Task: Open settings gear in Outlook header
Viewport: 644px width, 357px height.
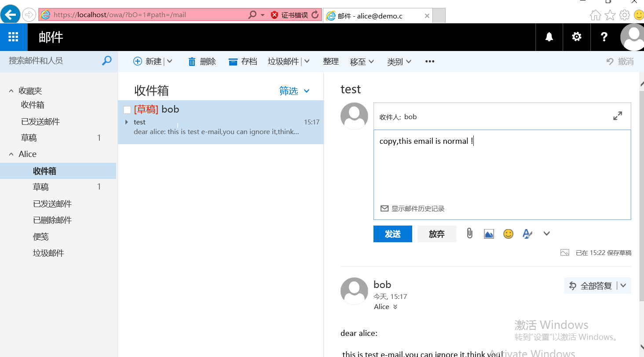Action: point(576,37)
